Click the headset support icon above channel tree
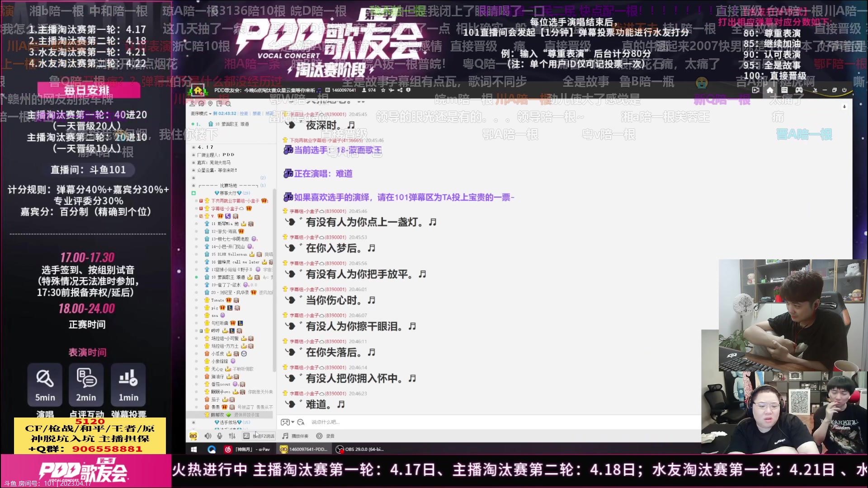The height and width of the screenshot is (488, 868). tap(201, 103)
